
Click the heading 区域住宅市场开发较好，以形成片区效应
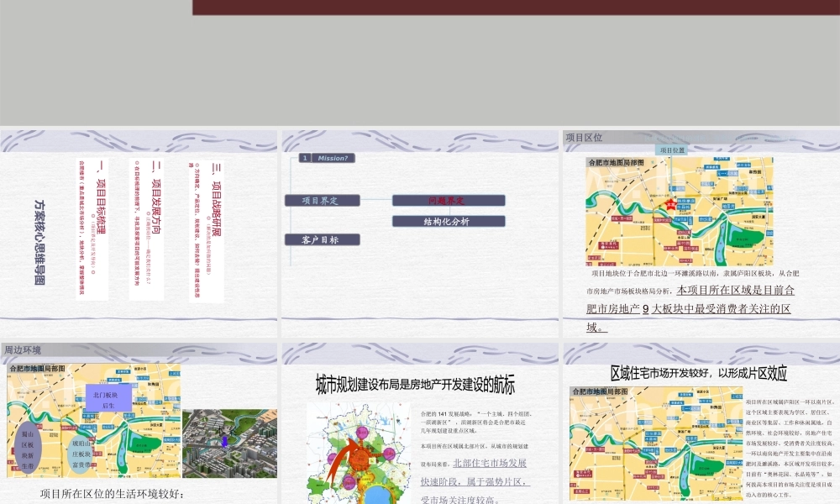[699, 373]
